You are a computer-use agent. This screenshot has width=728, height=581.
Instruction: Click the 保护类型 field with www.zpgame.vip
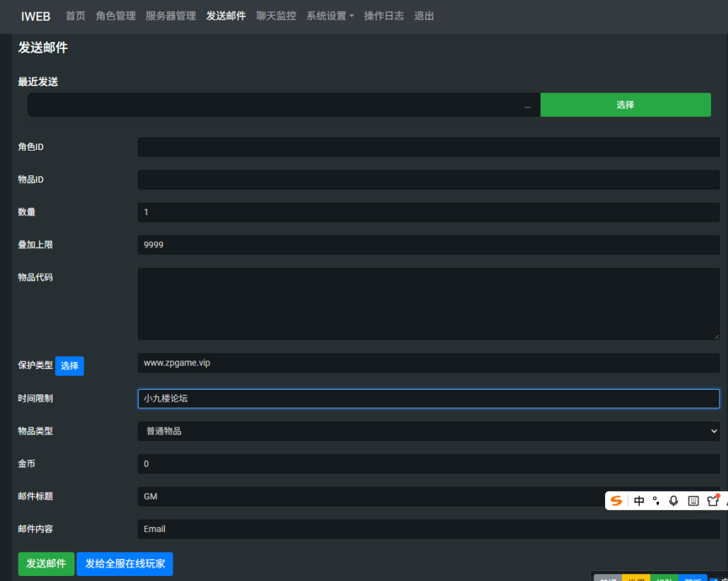coord(429,363)
